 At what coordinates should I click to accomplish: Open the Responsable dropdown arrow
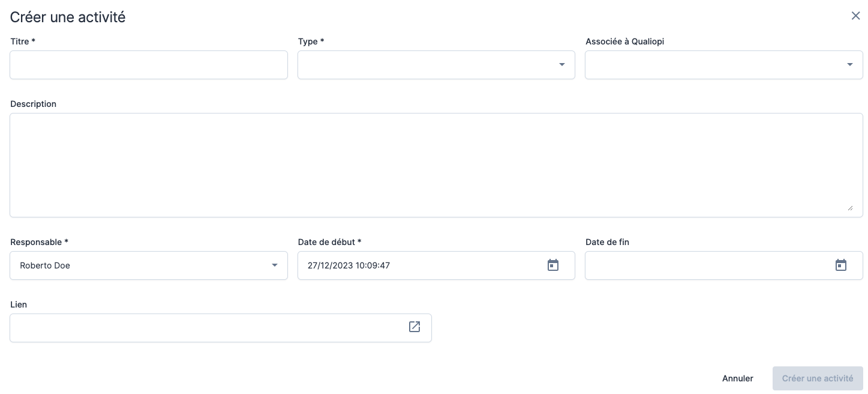tap(275, 265)
